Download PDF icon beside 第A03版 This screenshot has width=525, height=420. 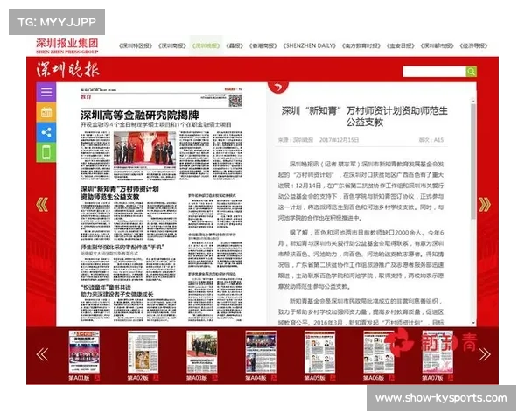coord(214,378)
